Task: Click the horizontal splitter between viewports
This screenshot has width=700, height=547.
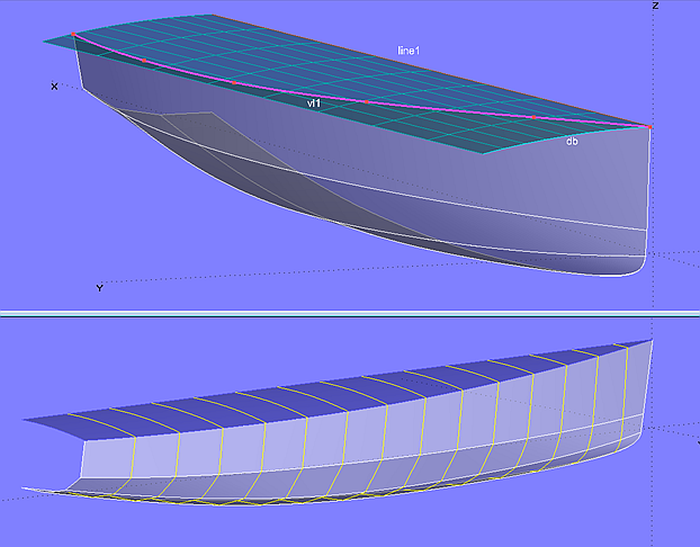Action: point(350,313)
